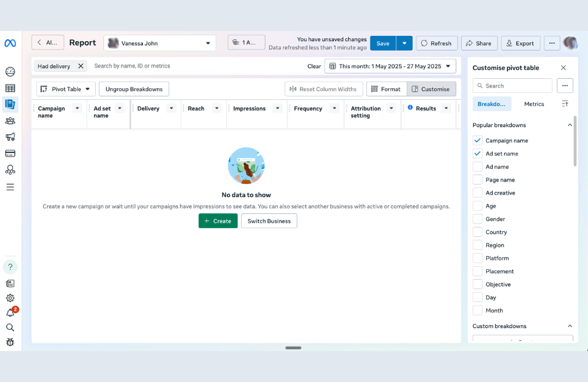Click the Meta logo icon
This screenshot has height=382, width=588.
point(10,43)
